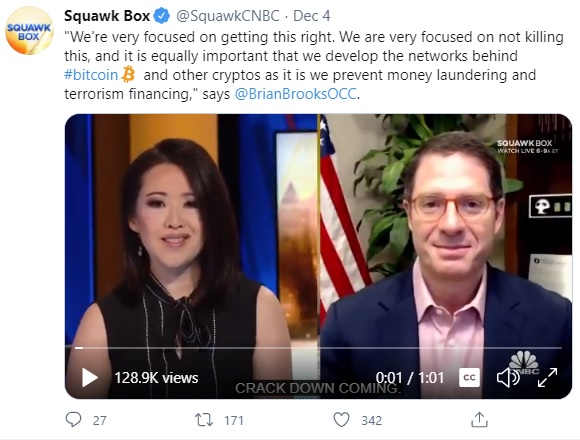Like the tweet with the heart icon

341,420
